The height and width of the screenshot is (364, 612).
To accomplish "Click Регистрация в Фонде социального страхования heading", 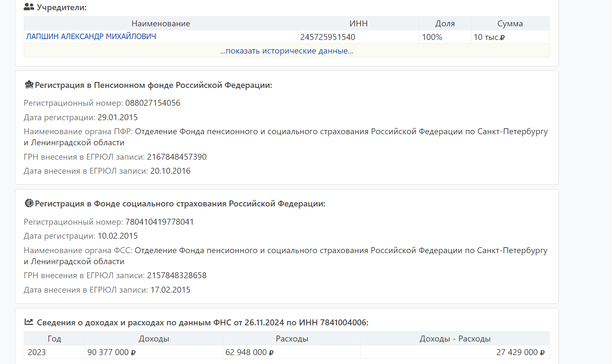I will 180,203.
